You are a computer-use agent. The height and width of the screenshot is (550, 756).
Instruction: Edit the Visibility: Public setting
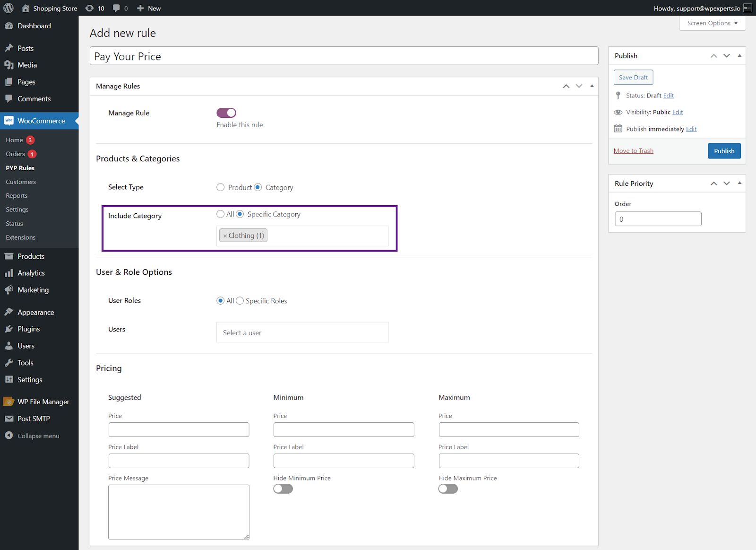pyautogui.click(x=678, y=112)
